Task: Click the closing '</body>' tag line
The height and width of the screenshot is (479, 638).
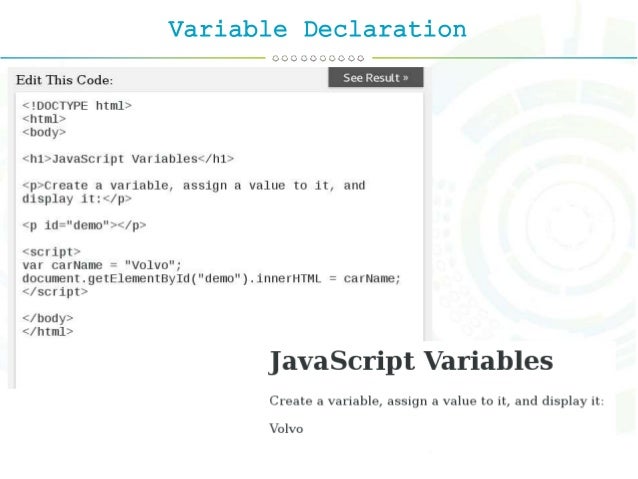Action: point(48,318)
